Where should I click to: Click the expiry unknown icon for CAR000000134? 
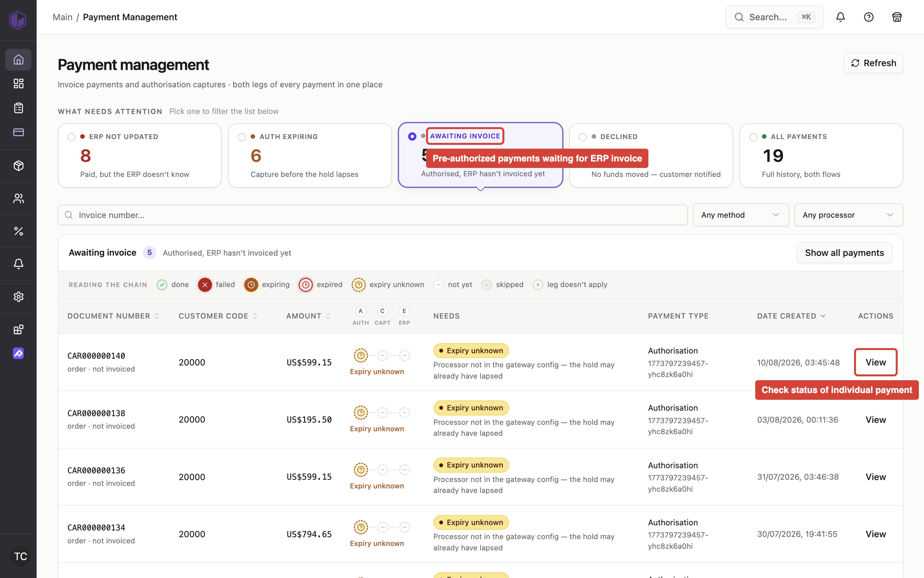point(360,527)
